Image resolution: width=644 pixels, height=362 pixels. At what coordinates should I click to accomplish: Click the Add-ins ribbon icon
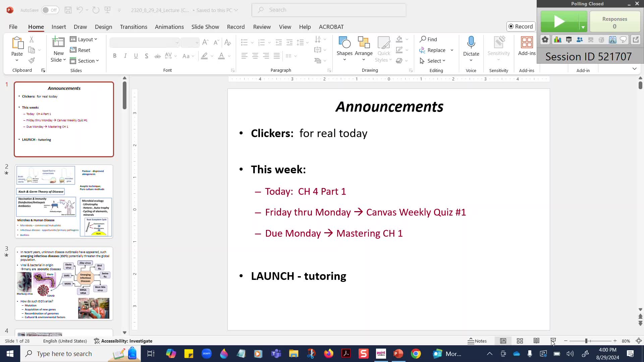click(x=527, y=43)
